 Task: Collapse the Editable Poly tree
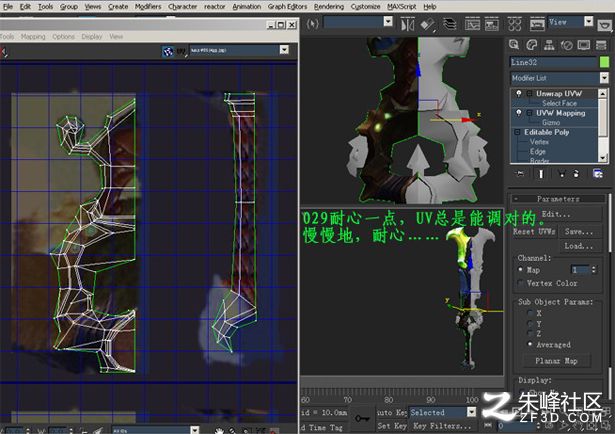click(517, 133)
